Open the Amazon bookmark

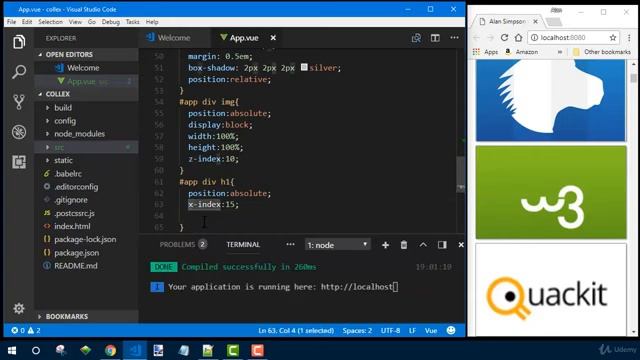[522, 52]
